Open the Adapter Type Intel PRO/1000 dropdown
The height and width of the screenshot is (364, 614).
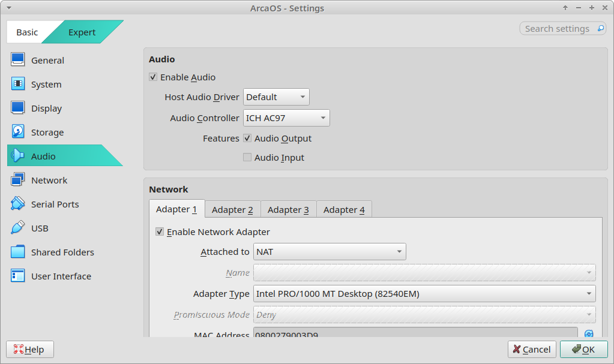pos(424,294)
